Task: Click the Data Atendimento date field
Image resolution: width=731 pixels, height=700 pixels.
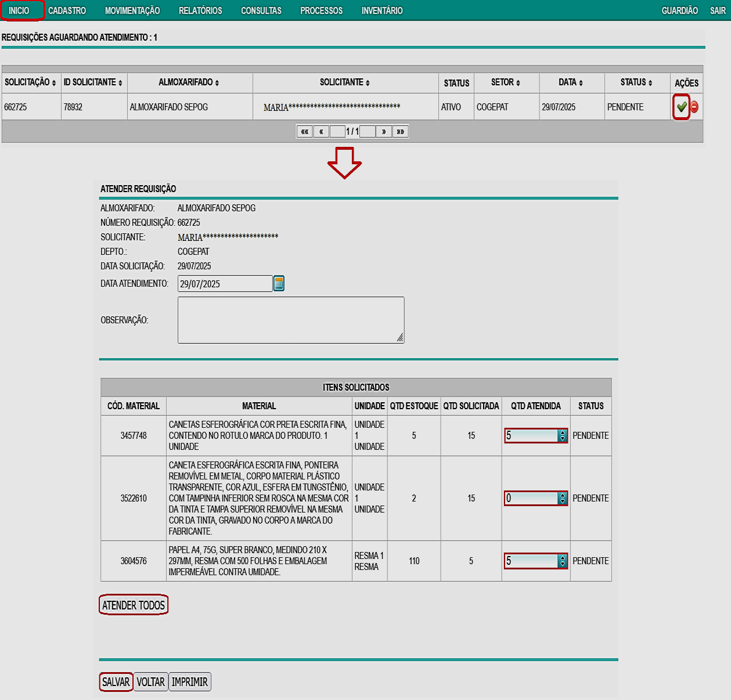Action: 225,284
